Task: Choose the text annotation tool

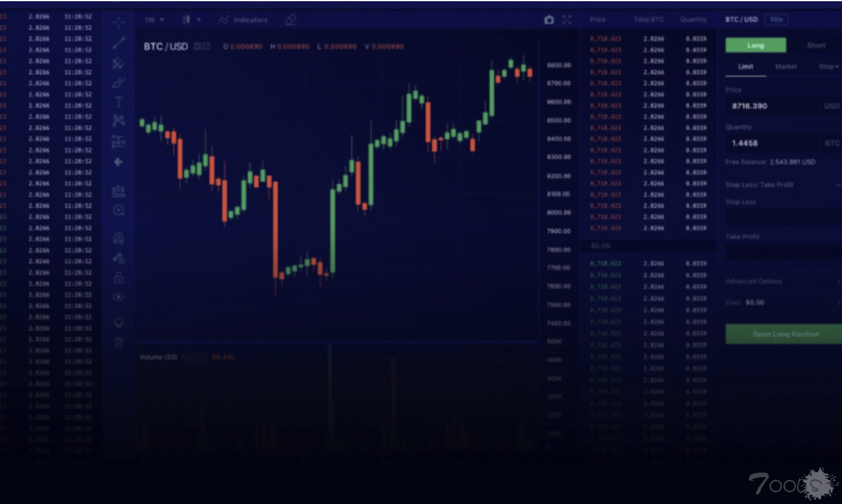Action: point(118,102)
